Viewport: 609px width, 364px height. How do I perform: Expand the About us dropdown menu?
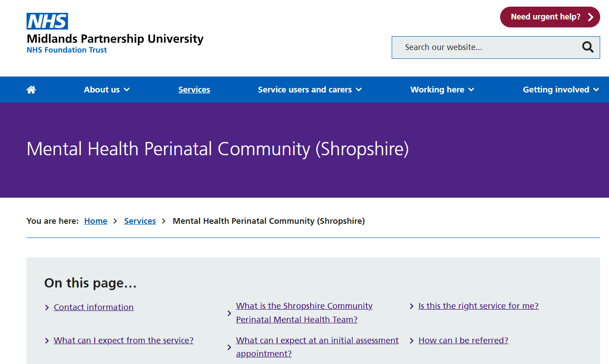pos(107,90)
